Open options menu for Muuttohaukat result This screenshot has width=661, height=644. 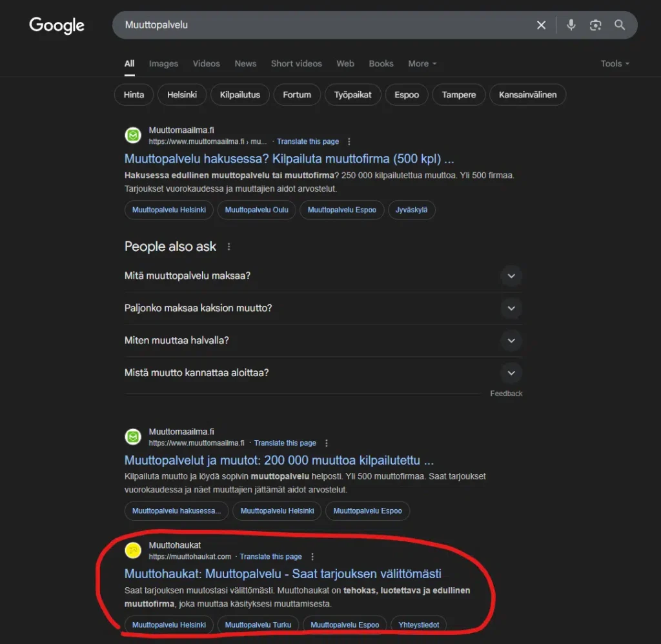coord(312,556)
